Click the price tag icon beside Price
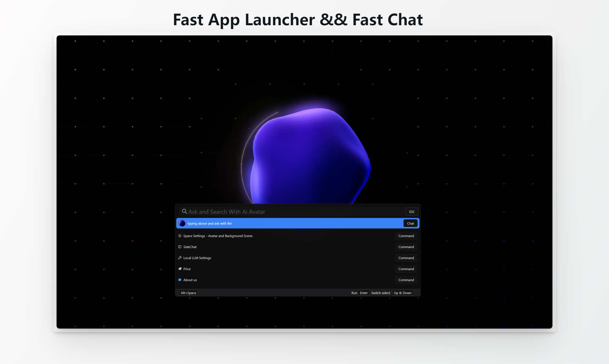Screen dimensions: 609x364 coord(180,269)
